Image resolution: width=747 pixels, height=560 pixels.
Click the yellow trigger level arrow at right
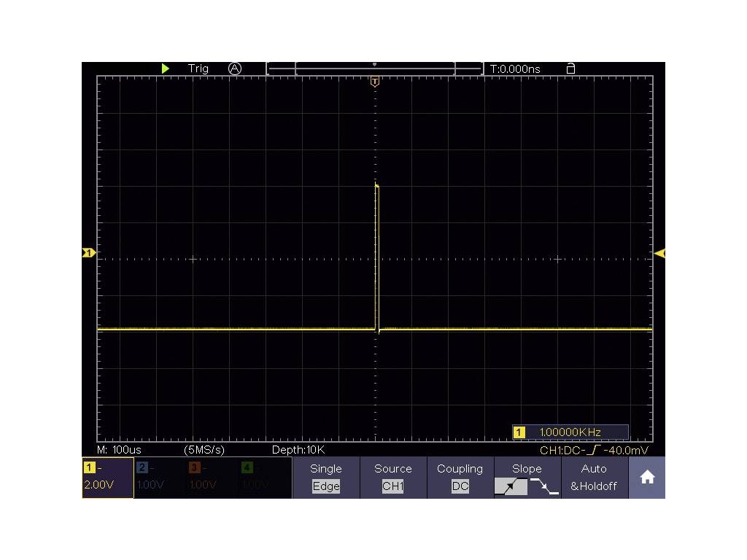pos(659,253)
